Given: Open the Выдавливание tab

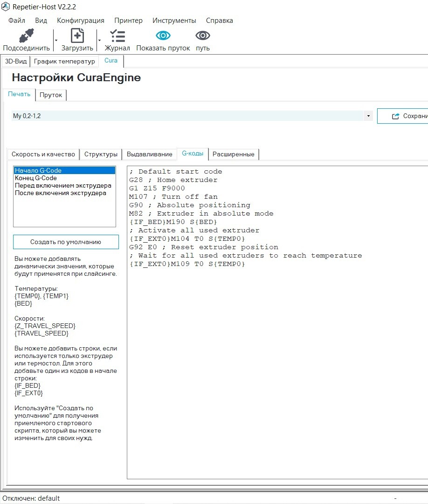Looking at the screenshot, I should coord(149,154).
